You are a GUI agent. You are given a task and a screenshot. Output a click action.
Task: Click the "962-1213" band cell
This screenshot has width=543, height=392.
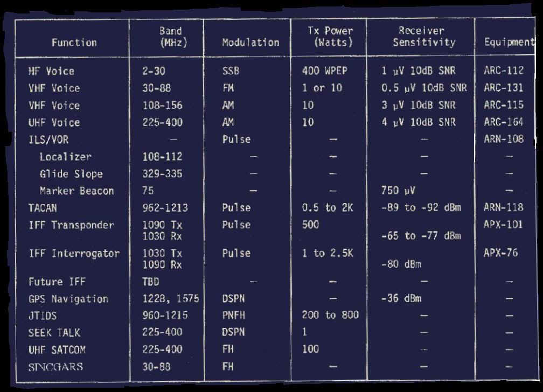165,208
